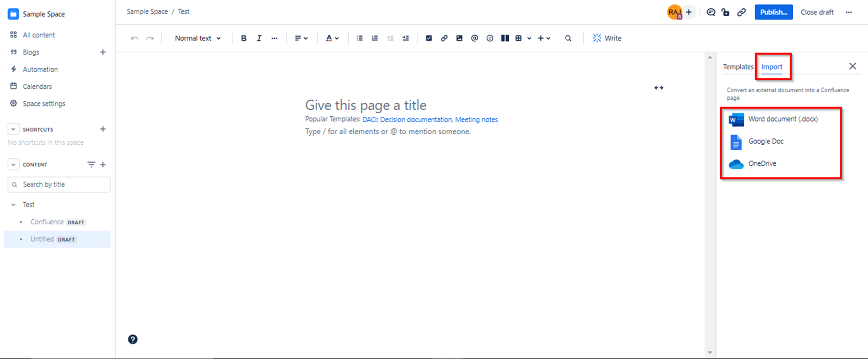Toggle page width with the arrows icon
Screen dimensions: 868x359
pos(659,88)
